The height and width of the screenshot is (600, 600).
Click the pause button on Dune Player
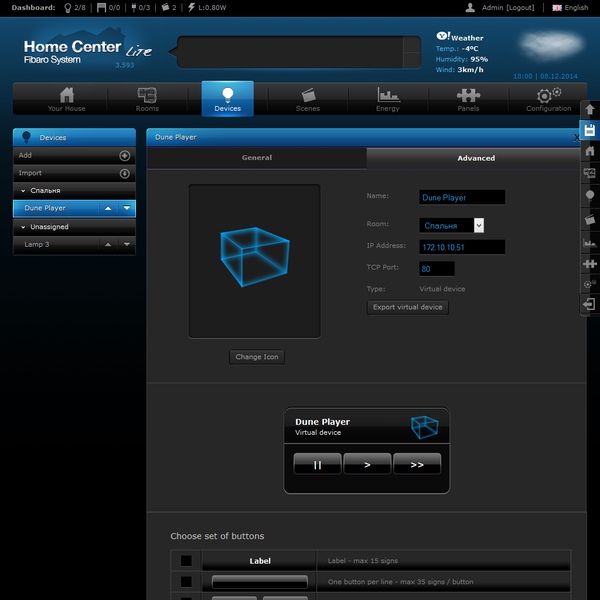[x=317, y=464]
